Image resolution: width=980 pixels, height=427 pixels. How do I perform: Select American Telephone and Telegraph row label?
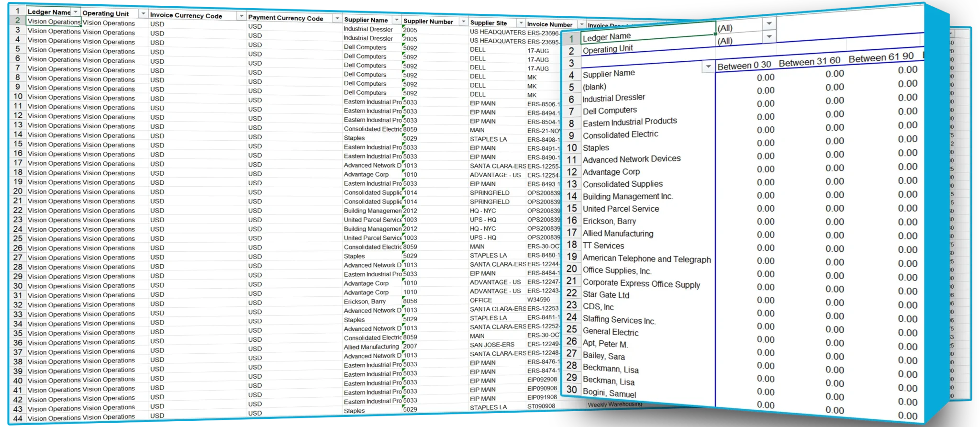[x=646, y=259]
